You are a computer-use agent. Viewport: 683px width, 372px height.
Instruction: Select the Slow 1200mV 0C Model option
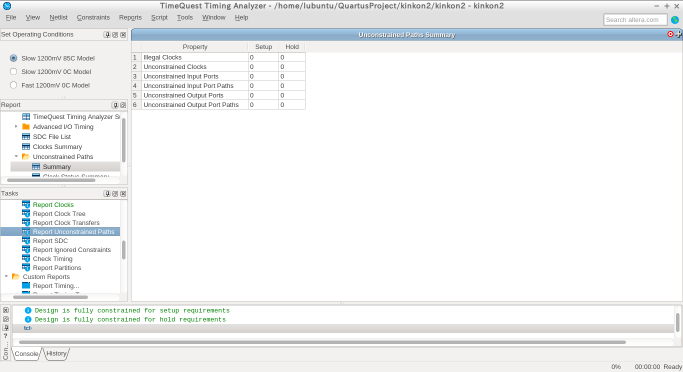tap(14, 71)
